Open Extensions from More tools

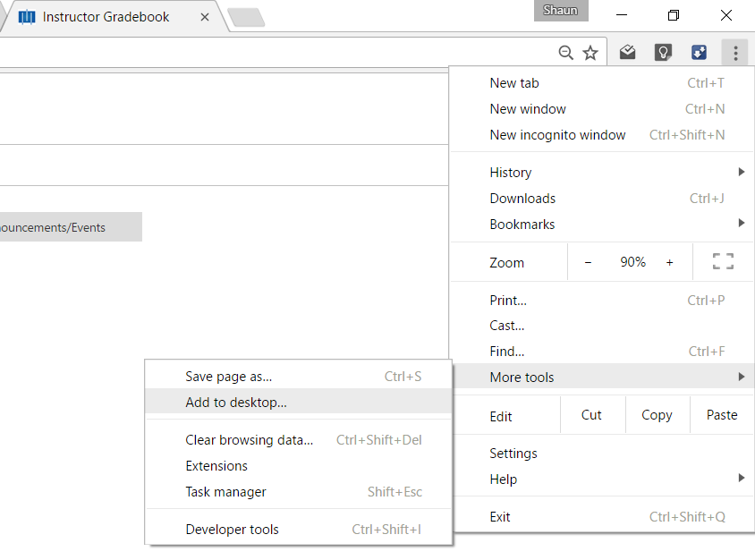coord(299,466)
